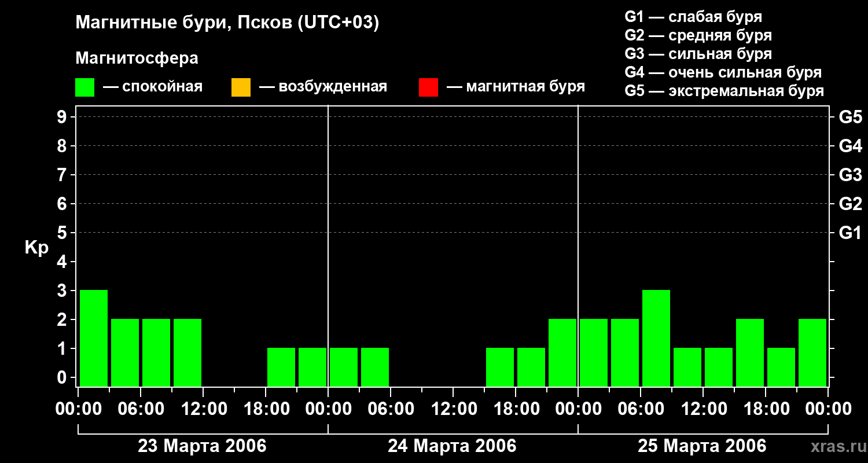
Task: Click the final green bar on 25 Марта
Action: click(x=812, y=352)
